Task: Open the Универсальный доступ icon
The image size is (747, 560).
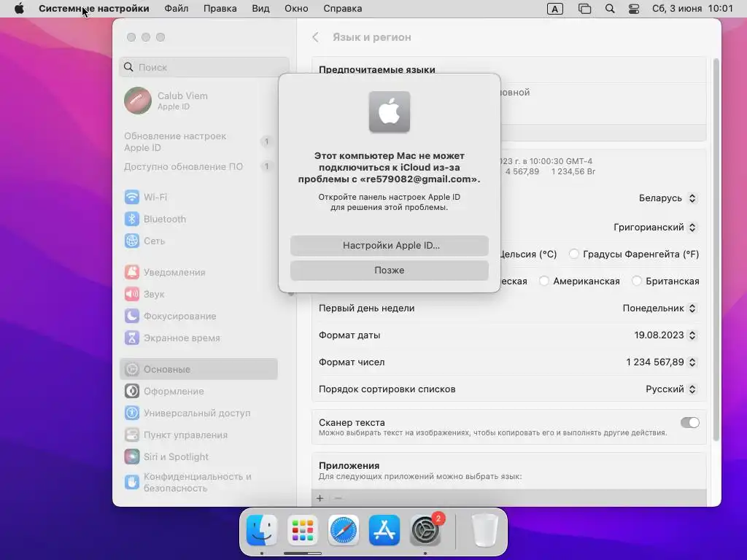Action: (x=132, y=413)
